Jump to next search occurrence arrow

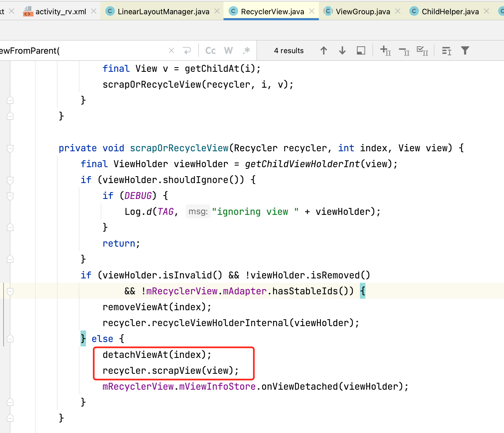342,51
